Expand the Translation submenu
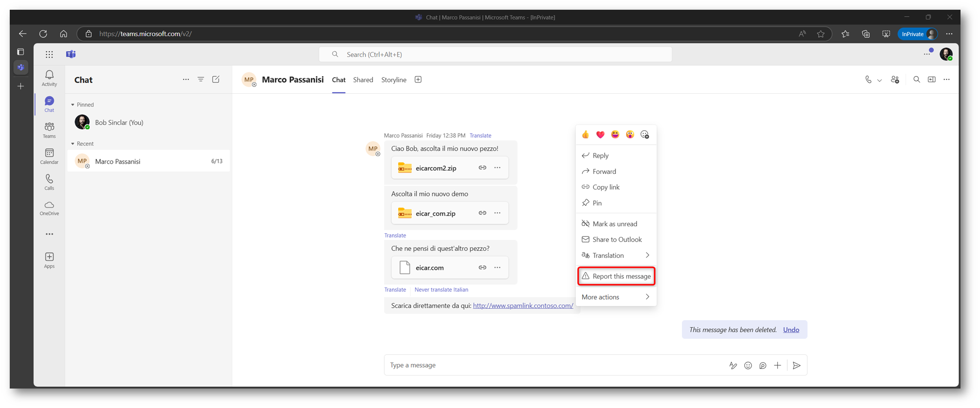The image size is (980, 408). click(647, 255)
